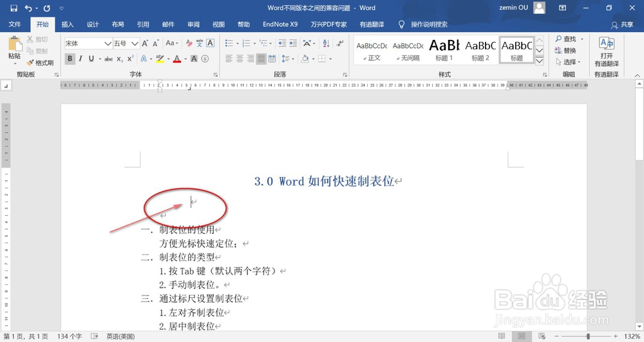Screen dimensions: 644x342
Task: Click the 共享 share button
Action: [622, 24]
